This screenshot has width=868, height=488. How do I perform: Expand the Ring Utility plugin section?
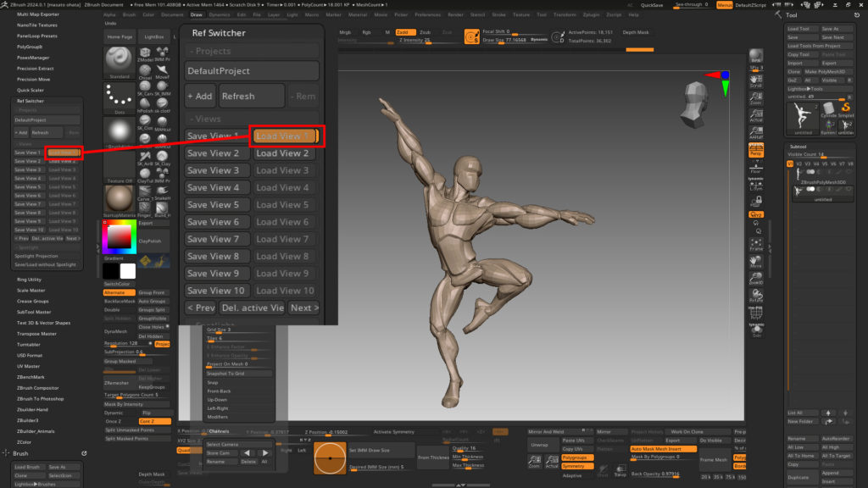point(29,279)
